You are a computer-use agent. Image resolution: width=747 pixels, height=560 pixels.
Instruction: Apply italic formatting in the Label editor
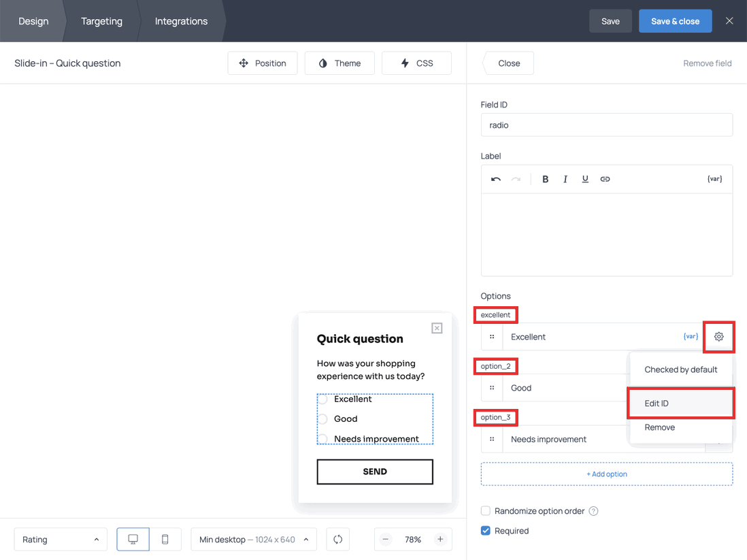point(565,178)
